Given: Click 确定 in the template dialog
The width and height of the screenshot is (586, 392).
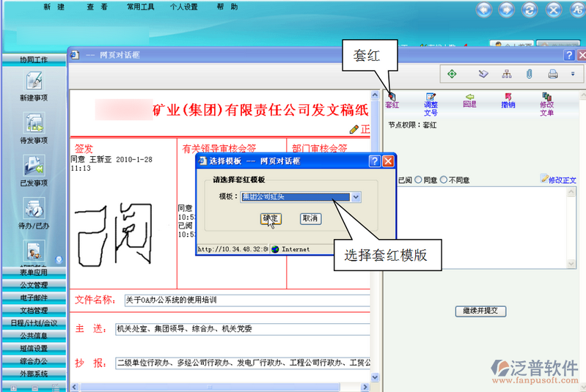Looking at the screenshot, I should [271, 218].
